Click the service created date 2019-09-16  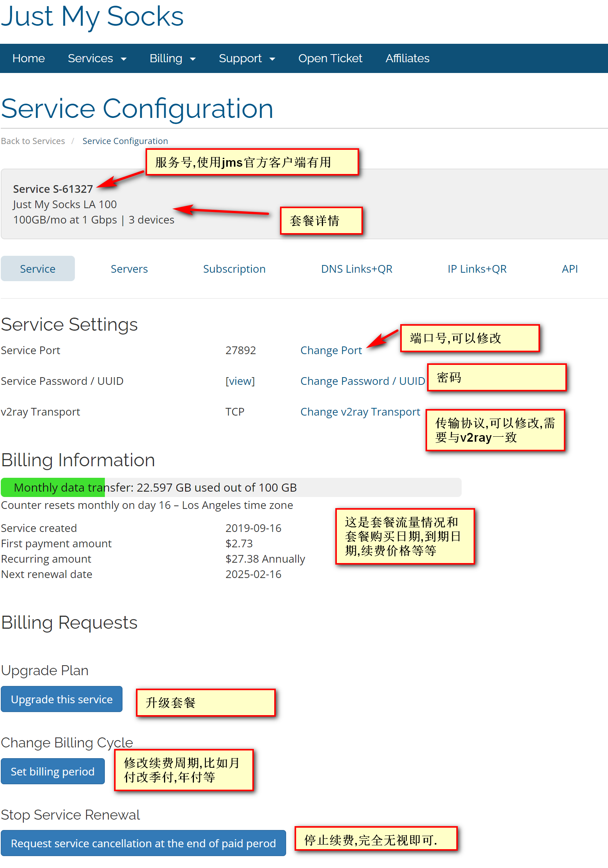click(x=253, y=528)
